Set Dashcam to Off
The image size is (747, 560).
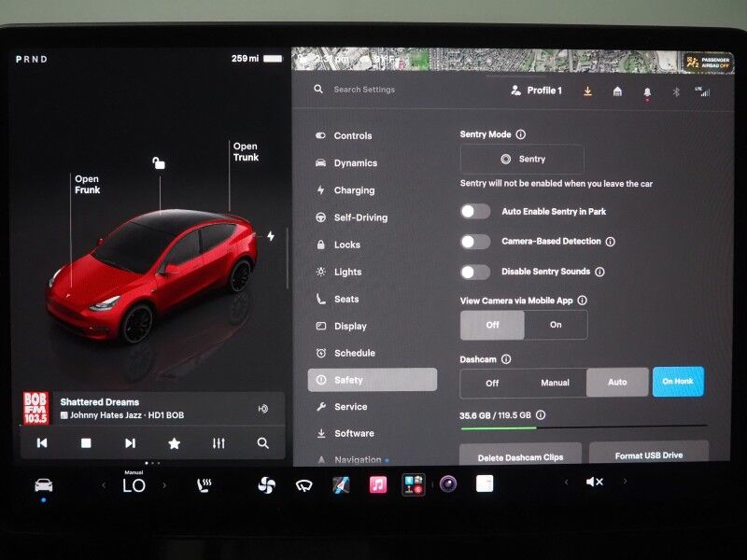tap(492, 383)
